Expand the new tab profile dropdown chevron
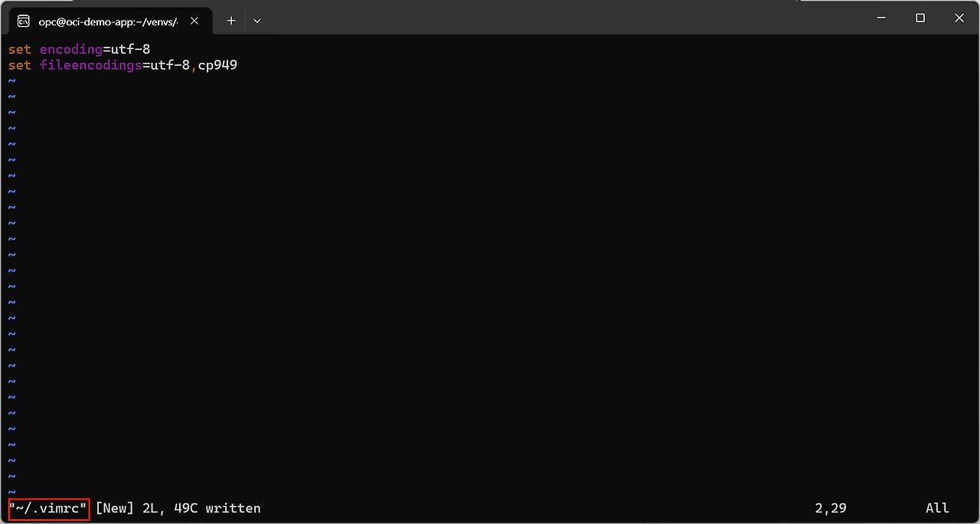This screenshot has width=980, height=524. coord(257,21)
